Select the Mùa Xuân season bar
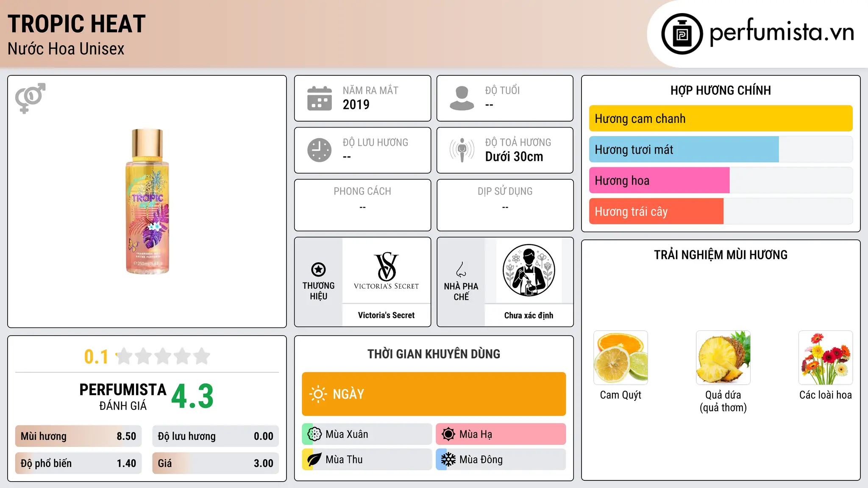This screenshot has width=868, height=488. [367, 434]
